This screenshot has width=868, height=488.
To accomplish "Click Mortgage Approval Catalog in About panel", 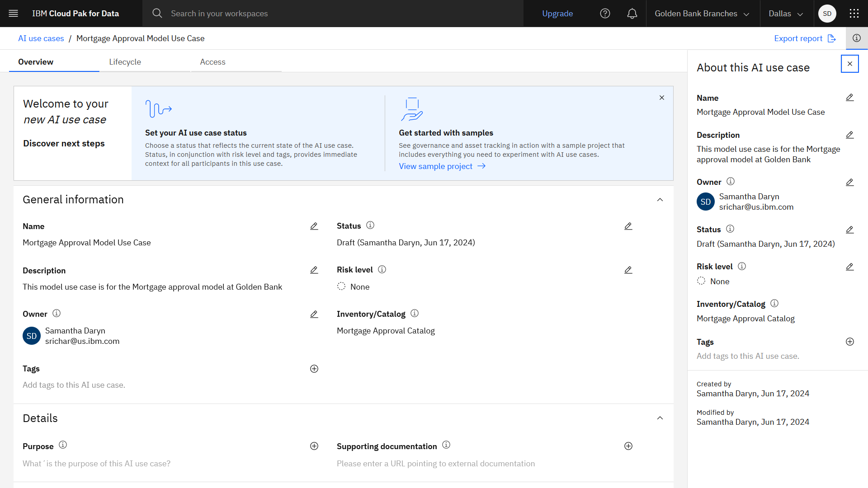I will tap(745, 319).
